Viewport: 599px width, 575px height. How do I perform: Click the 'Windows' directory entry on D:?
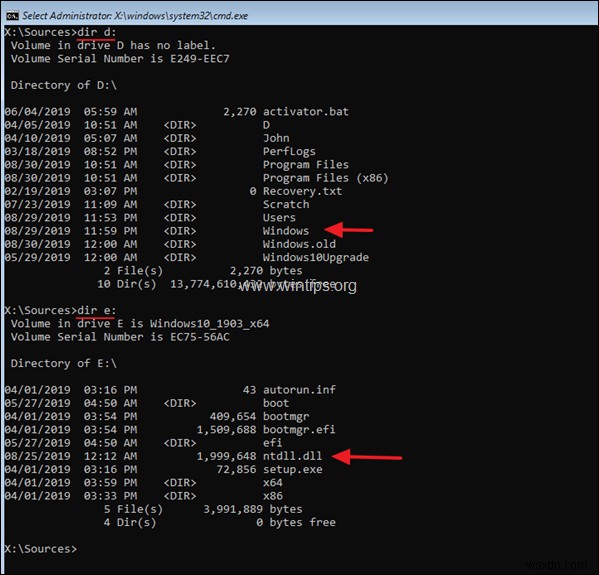tap(286, 231)
